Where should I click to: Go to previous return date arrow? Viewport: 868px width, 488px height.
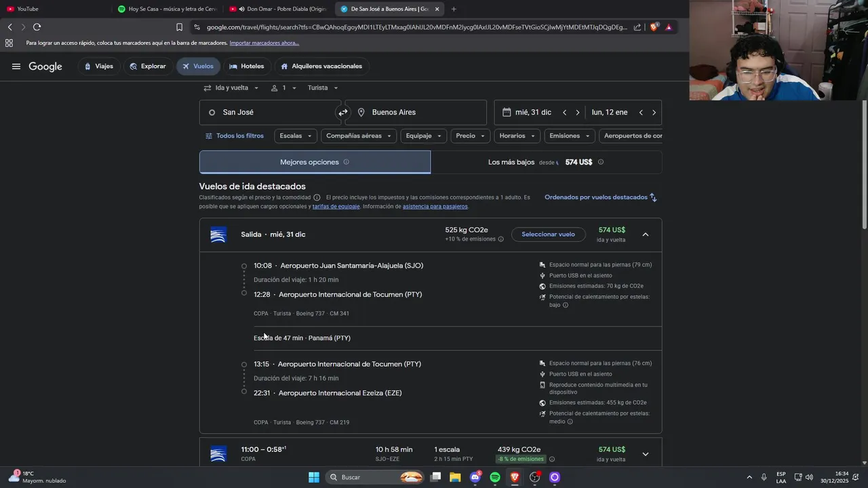pos(641,113)
